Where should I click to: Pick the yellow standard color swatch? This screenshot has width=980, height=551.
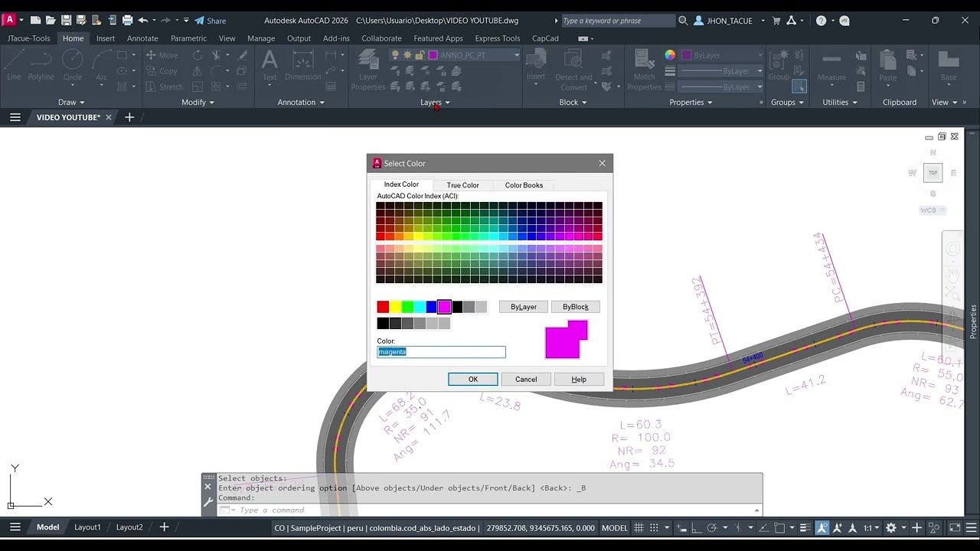click(x=395, y=307)
